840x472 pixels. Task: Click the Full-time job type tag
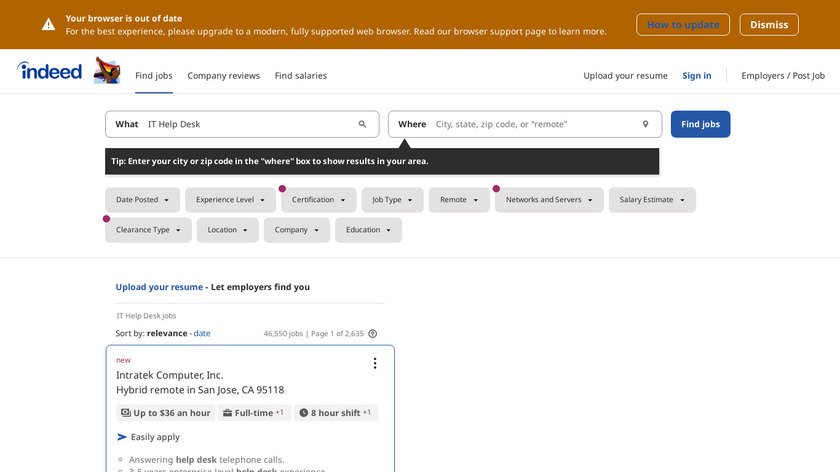(254, 413)
